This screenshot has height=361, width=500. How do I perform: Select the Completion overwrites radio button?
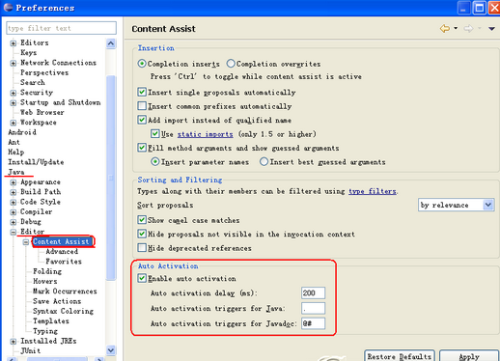231,64
